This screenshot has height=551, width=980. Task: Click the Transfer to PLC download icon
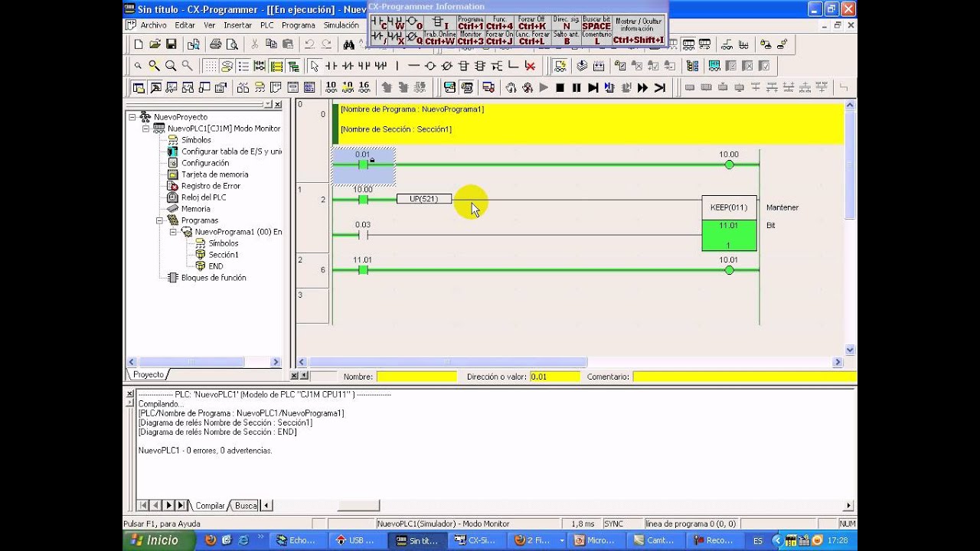point(582,66)
